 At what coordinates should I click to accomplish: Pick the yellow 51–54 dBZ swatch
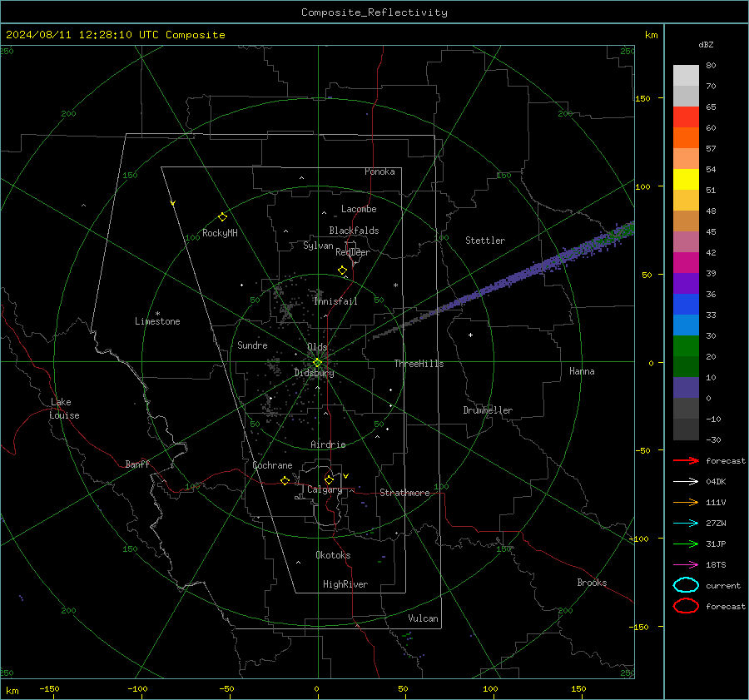686,180
